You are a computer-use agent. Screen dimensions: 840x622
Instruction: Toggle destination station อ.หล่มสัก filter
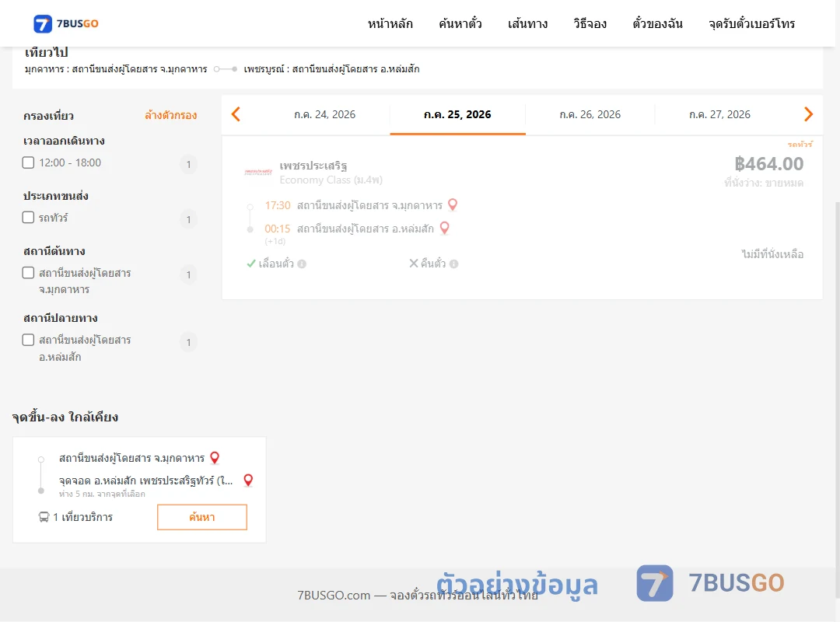29,340
